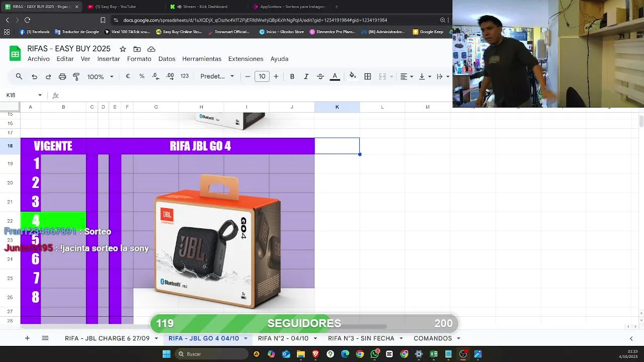This screenshot has height=362, width=644.
Task: Increase decimal places
Action: [170, 76]
